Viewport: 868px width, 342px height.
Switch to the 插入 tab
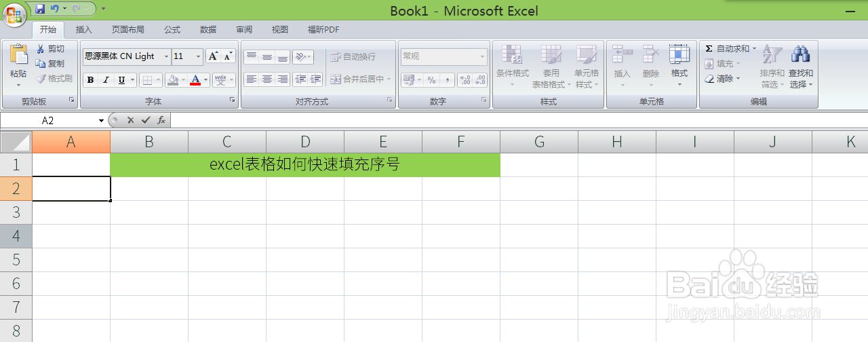coord(84,30)
